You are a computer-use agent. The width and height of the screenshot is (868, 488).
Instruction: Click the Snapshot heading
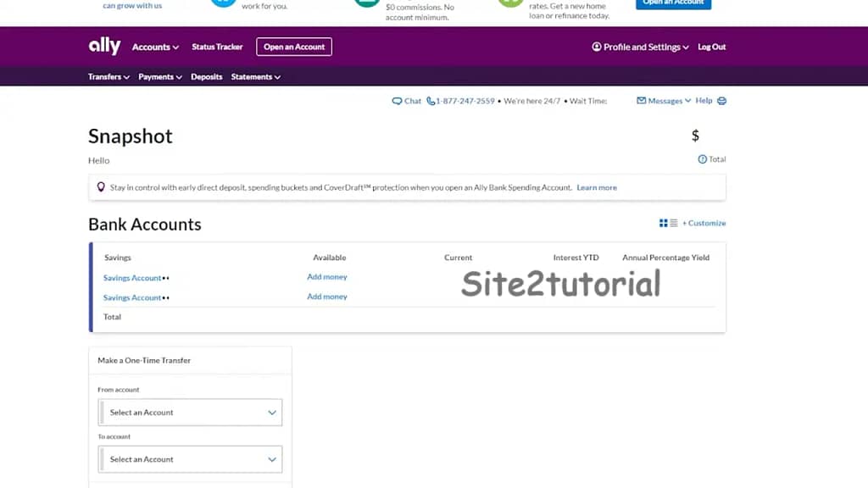coord(130,136)
